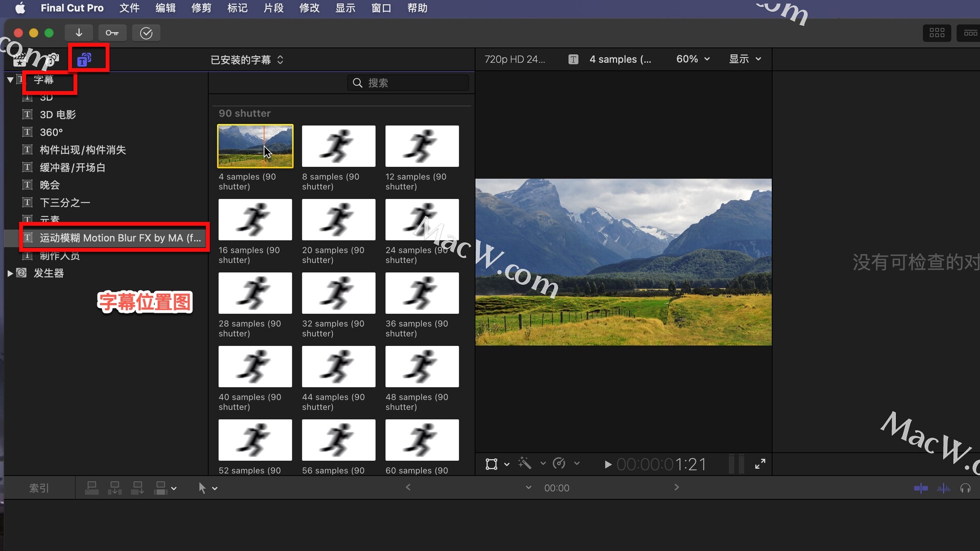The width and height of the screenshot is (980, 551).
Task: Select the 28 samples (90 shutter) thumbnail
Action: 255,293
